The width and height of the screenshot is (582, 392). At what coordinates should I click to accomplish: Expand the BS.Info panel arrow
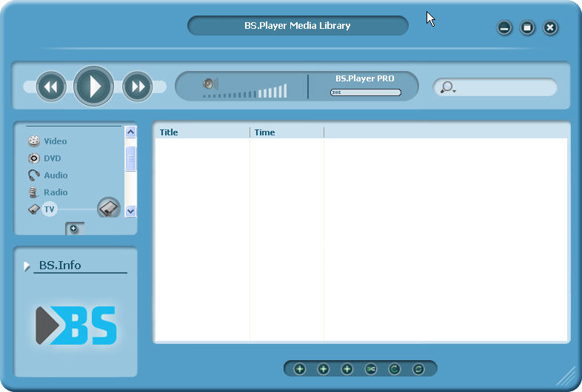coord(27,266)
